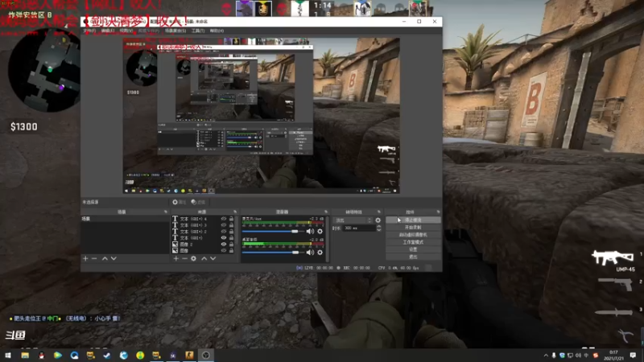Open the 麦克风/Aux audio settings gear
Viewport: 644px width, 362px height.
[320, 232]
